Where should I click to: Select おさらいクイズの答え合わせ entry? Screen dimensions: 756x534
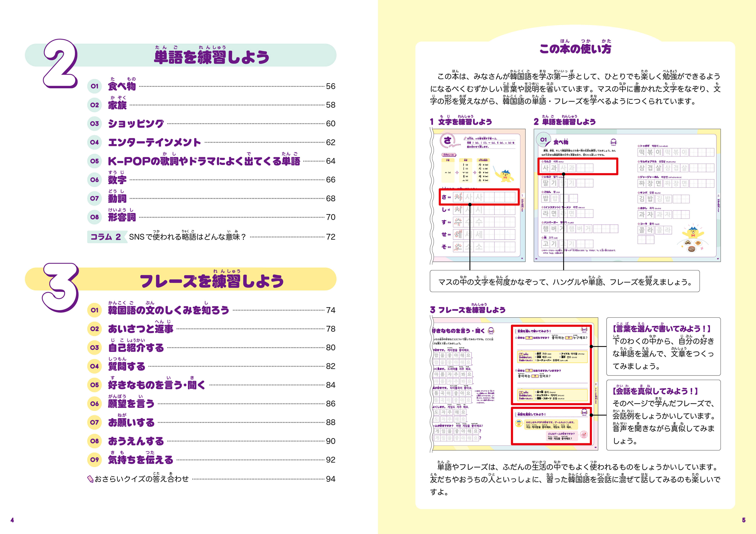click(x=142, y=479)
